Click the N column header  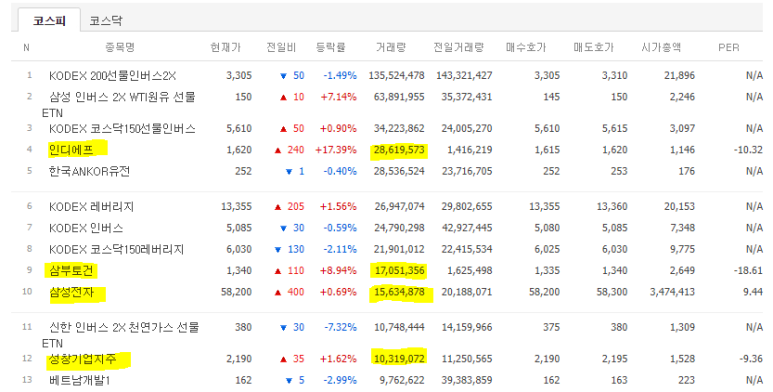[x=26, y=48]
